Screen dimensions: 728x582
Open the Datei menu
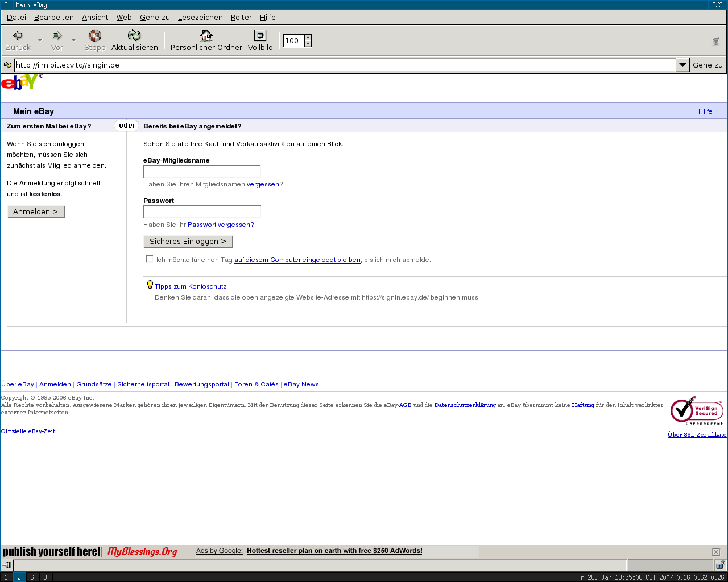click(x=16, y=17)
